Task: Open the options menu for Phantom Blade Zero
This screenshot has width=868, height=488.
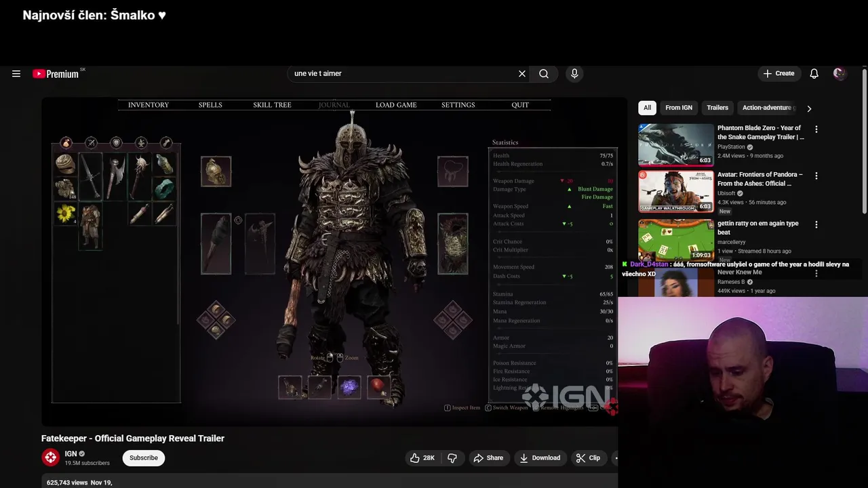Action: (x=816, y=129)
